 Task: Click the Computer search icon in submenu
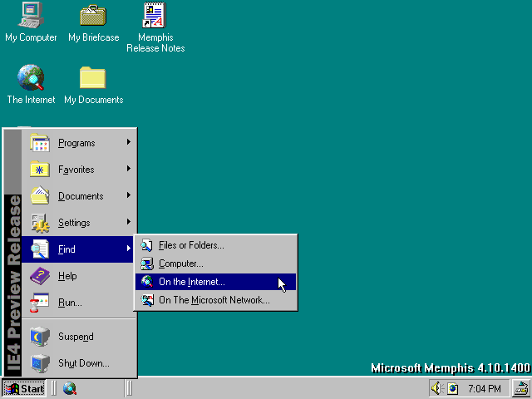[147, 264]
